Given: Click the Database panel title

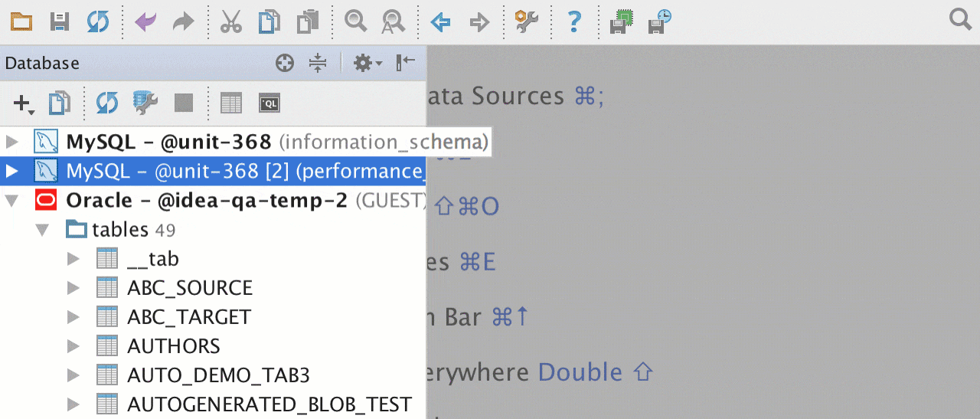Looking at the screenshot, I should point(42,64).
